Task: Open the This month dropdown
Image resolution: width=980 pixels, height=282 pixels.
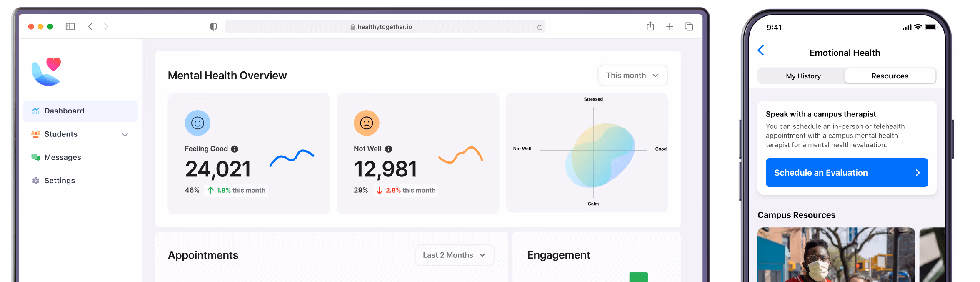Action: coord(632,76)
